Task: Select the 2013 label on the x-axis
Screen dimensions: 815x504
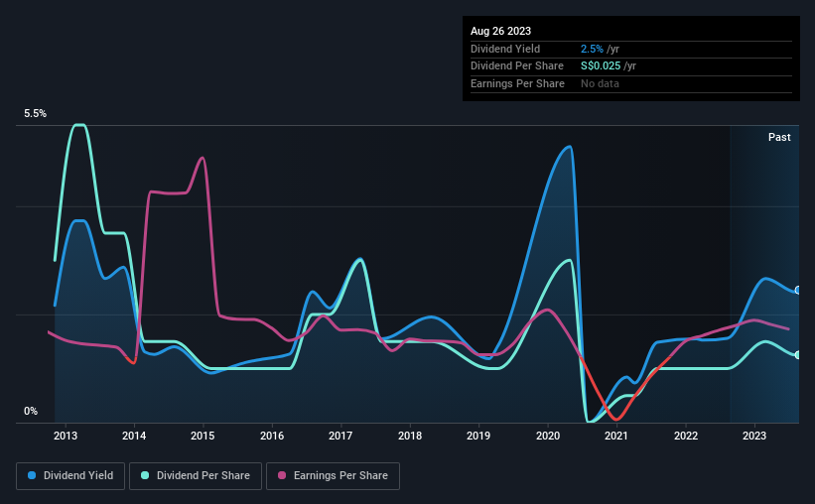Action: click(66, 435)
